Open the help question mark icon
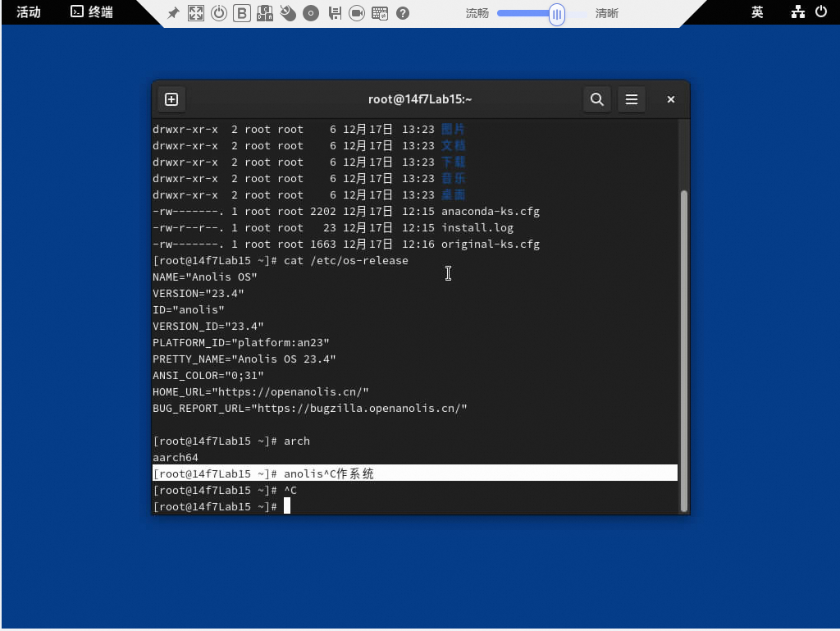Image resolution: width=840 pixels, height=631 pixels. [x=403, y=13]
